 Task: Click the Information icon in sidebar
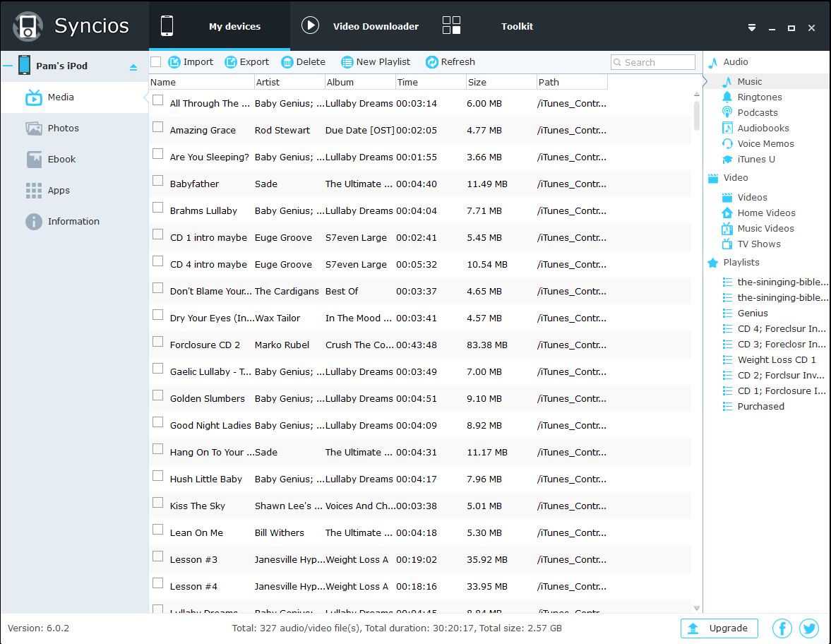[x=33, y=222]
